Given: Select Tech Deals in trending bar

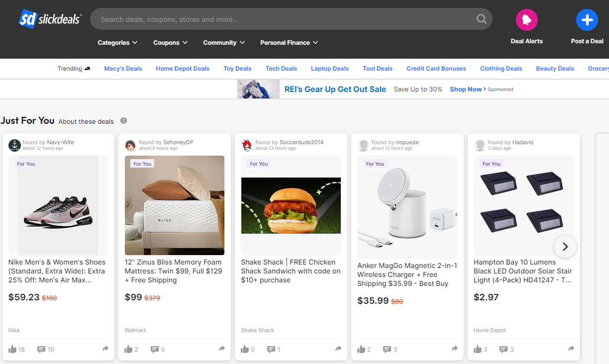Looking at the screenshot, I should click(281, 69).
